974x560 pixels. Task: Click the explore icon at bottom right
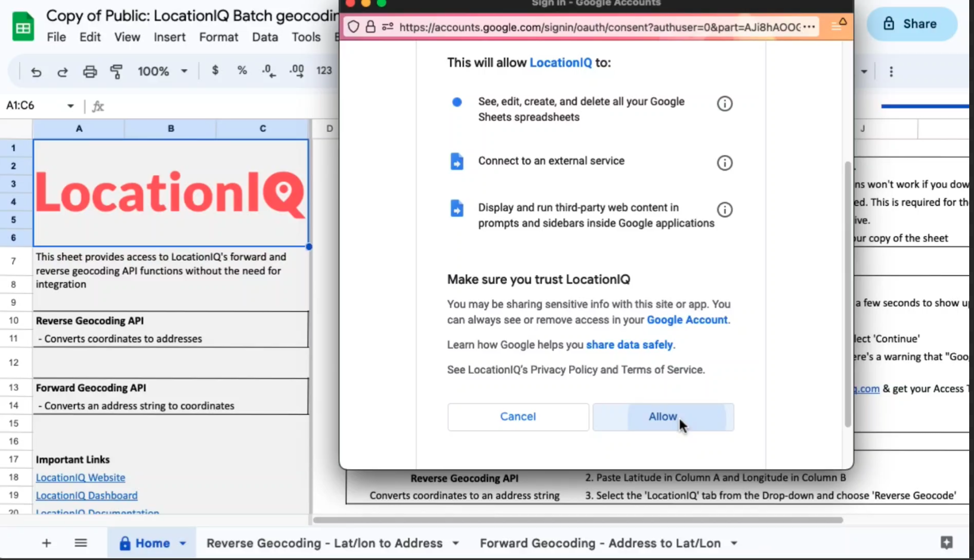click(947, 542)
